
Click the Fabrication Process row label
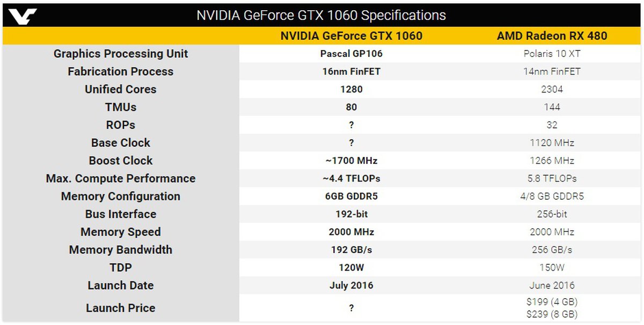(x=121, y=71)
